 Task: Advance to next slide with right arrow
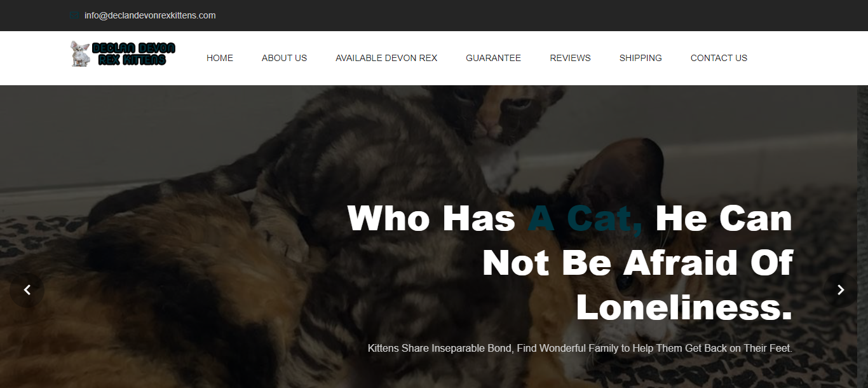[841, 290]
